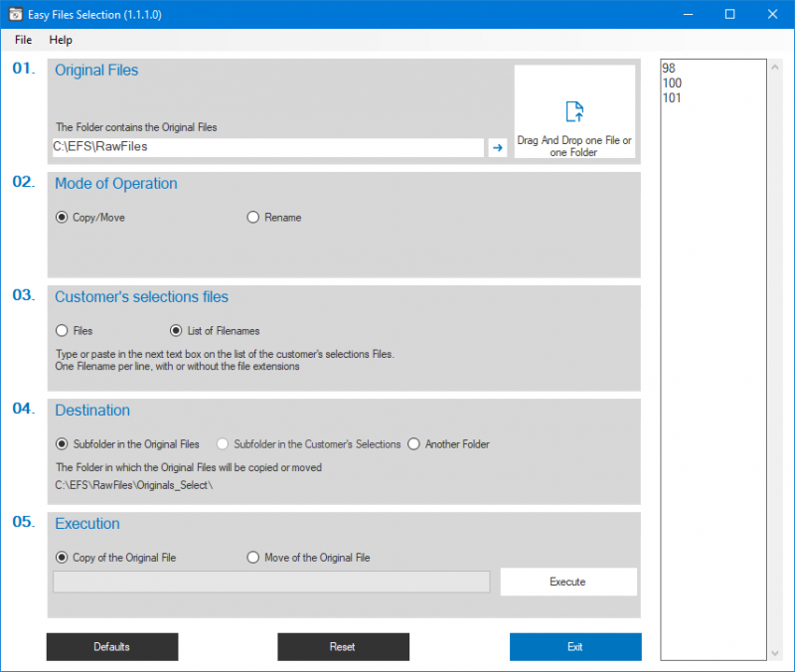The image size is (795, 672).
Task: Open the File menu
Action: (x=24, y=40)
